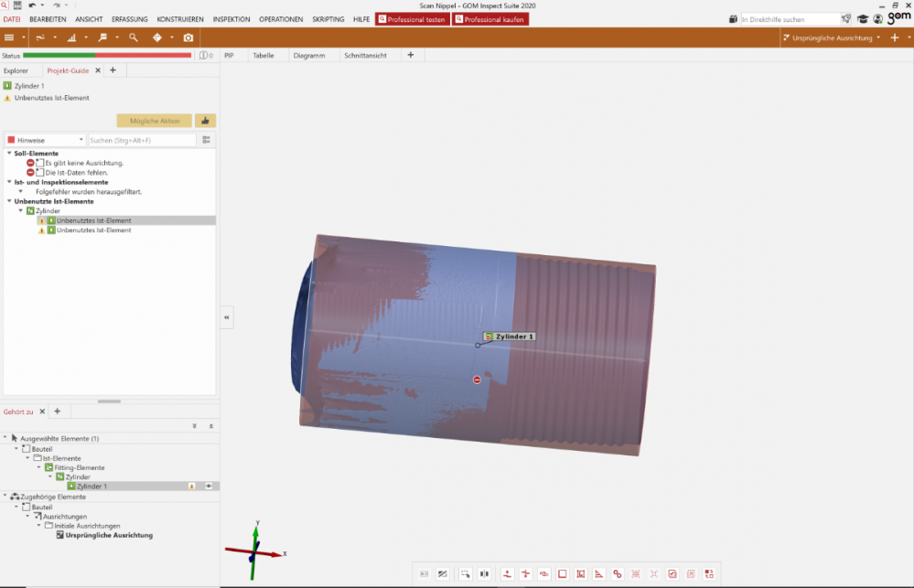Open the Hinweise filter dropdown
Image resolution: width=914 pixels, height=588 pixels.
pyautogui.click(x=45, y=140)
